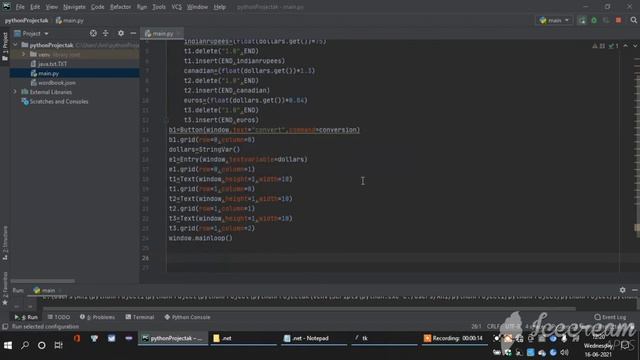Open the Run tool window tab
The width and height of the screenshot is (640, 360).
tap(27, 317)
